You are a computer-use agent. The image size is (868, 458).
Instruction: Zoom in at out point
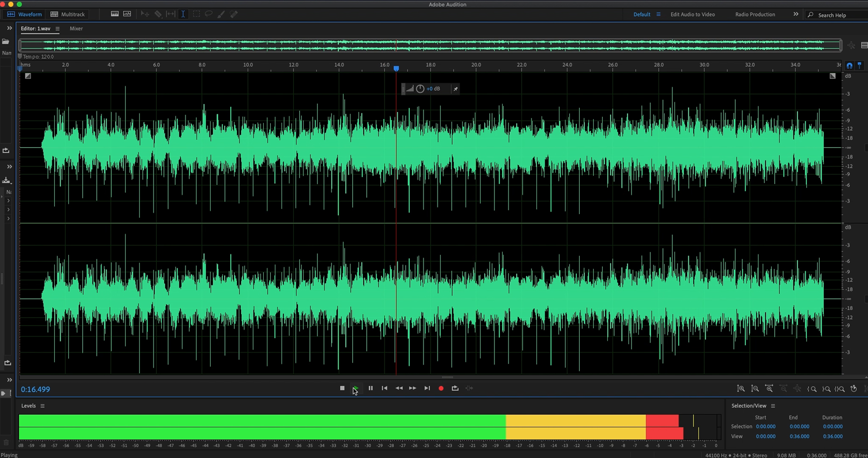[x=826, y=389]
